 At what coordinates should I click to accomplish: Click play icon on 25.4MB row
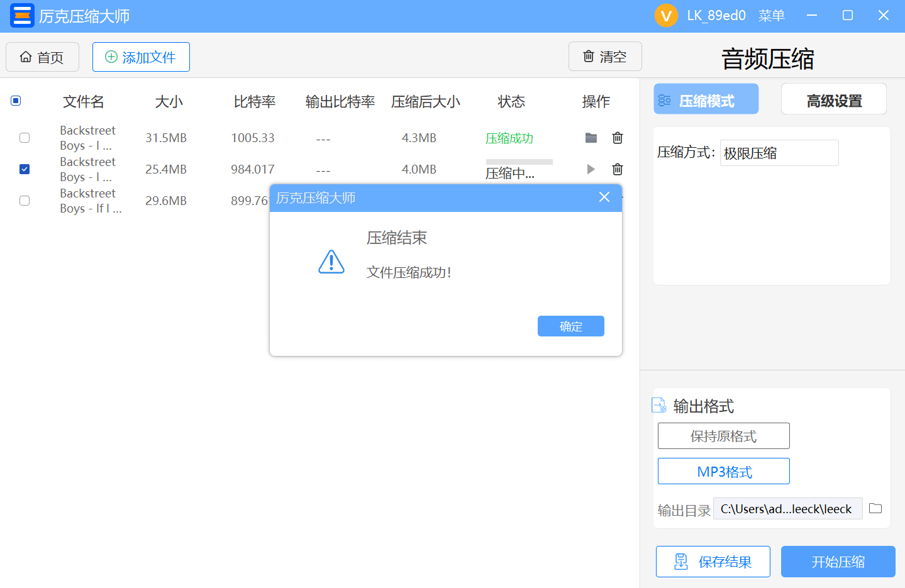coord(591,169)
